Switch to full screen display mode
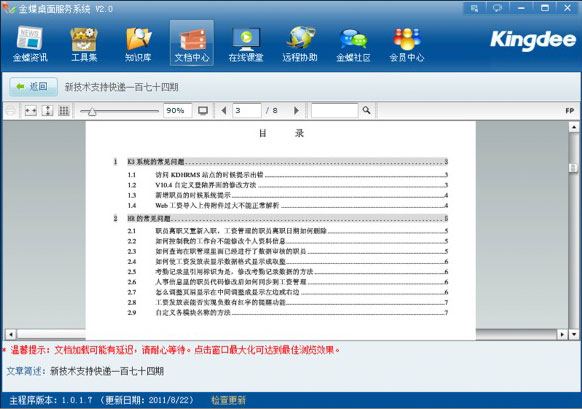This screenshot has width=582, height=409. (x=203, y=111)
